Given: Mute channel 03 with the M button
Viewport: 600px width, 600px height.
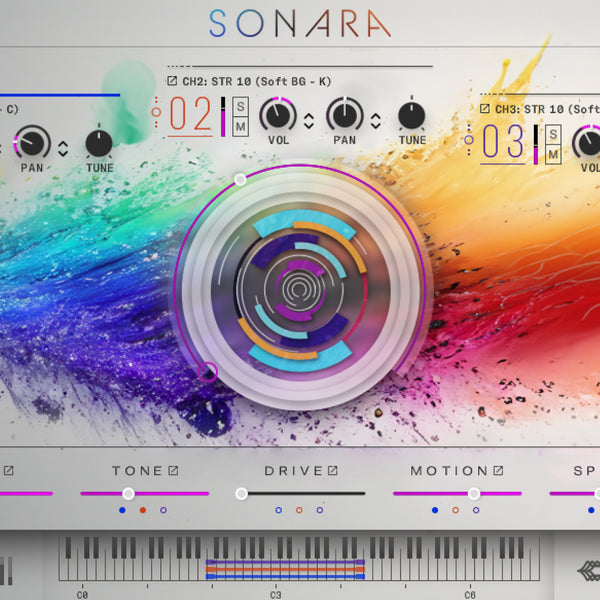Looking at the screenshot, I should (x=553, y=155).
